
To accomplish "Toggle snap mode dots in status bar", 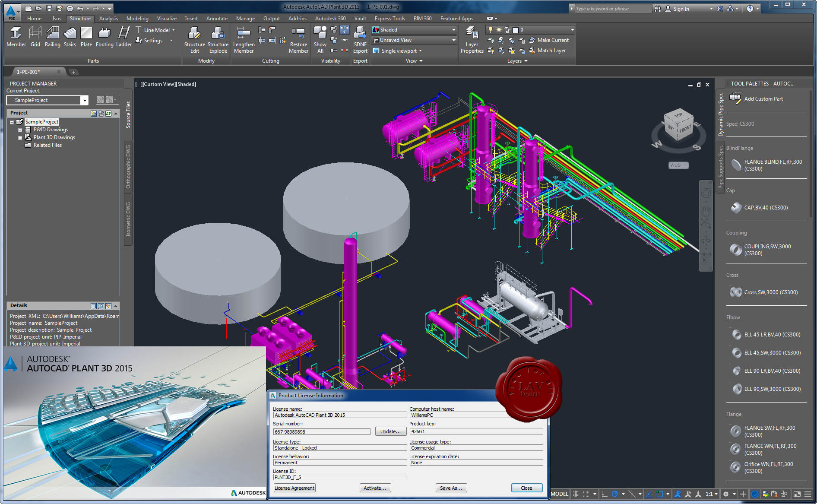I will pyautogui.click(x=586, y=494).
